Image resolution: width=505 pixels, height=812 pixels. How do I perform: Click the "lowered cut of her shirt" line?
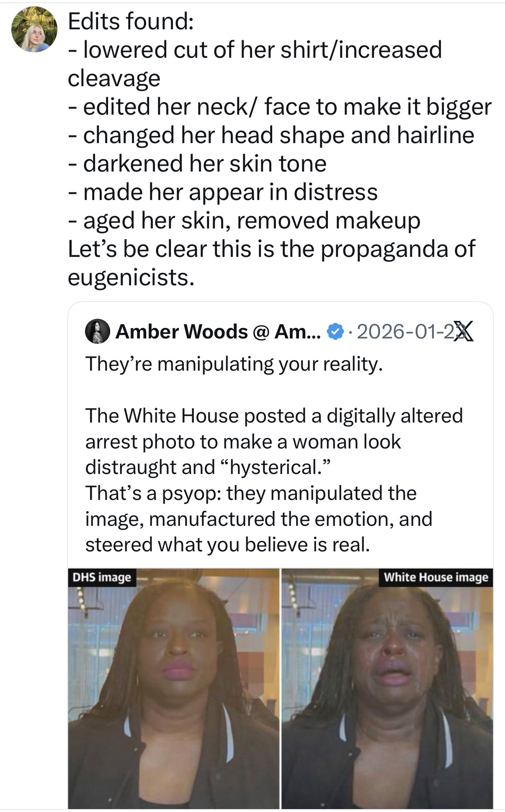pos(255,50)
